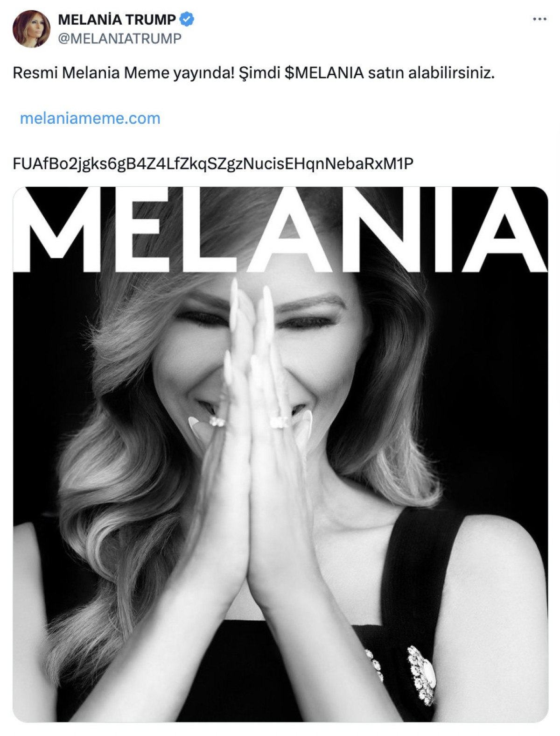
Task: Select the FUAfBo2jgks6g contract address text
Action: pos(213,163)
